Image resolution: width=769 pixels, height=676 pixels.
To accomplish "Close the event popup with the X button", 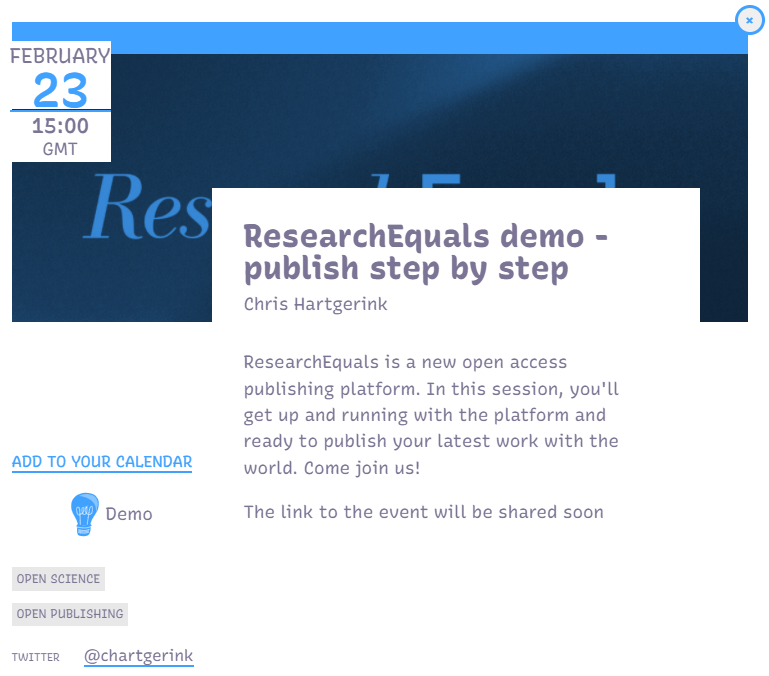I will [x=749, y=20].
